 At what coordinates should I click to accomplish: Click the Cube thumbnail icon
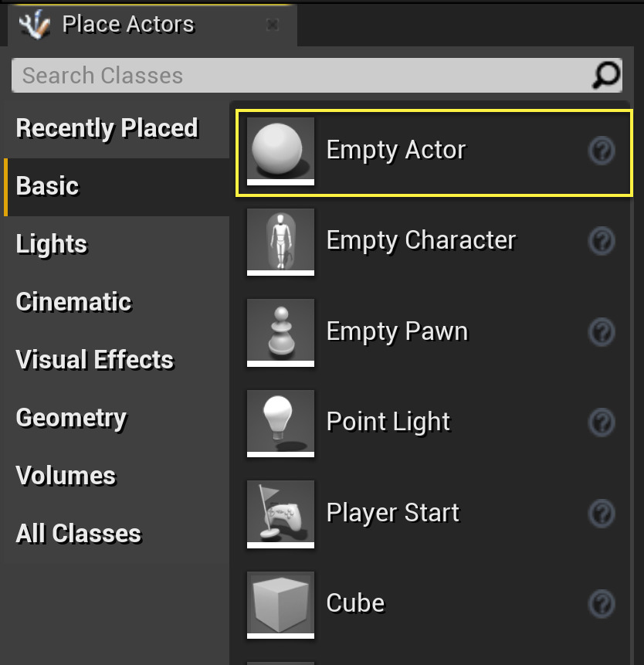tap(280, 603)
